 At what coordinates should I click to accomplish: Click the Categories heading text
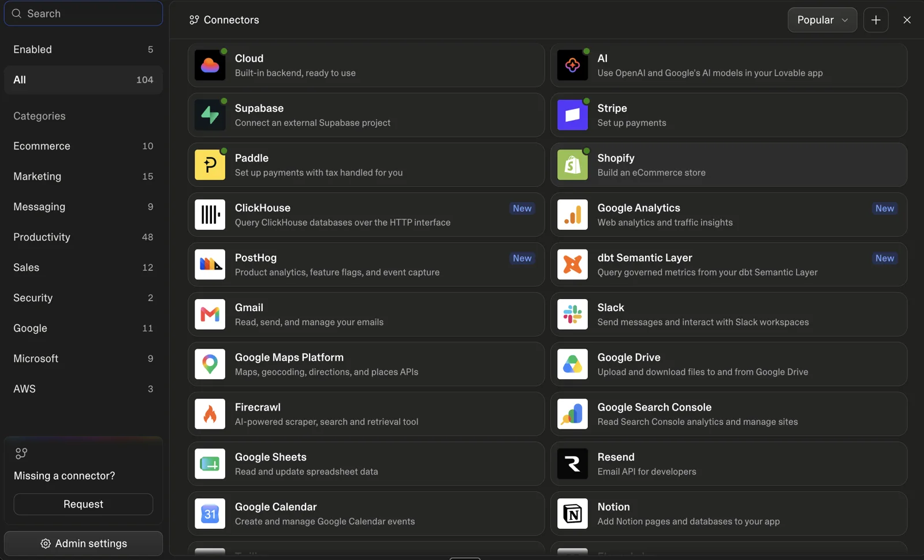(39, 116)
